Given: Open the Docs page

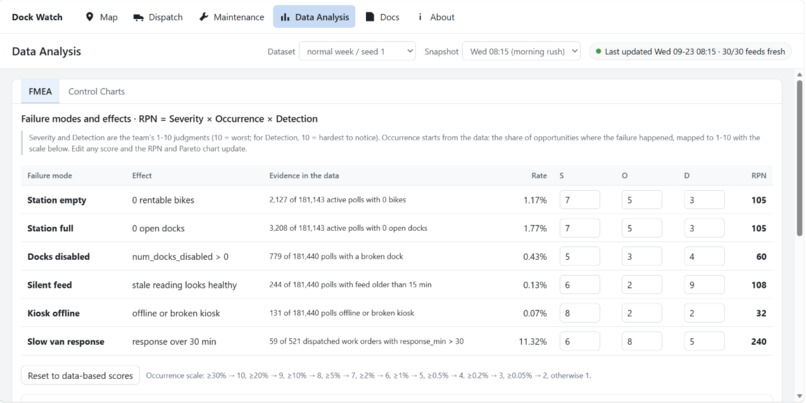Looking at the screenshot, I should pos(382,17).
